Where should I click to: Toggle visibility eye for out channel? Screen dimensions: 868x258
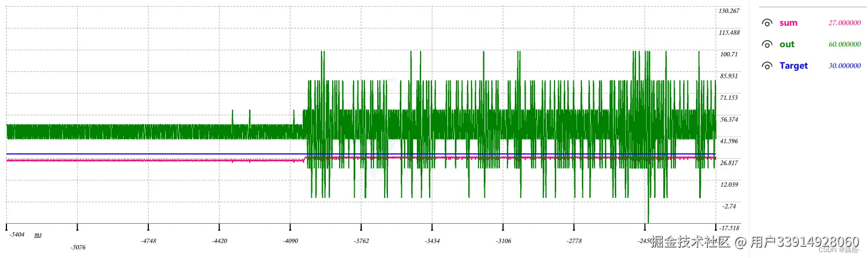(x=767, y=45)
